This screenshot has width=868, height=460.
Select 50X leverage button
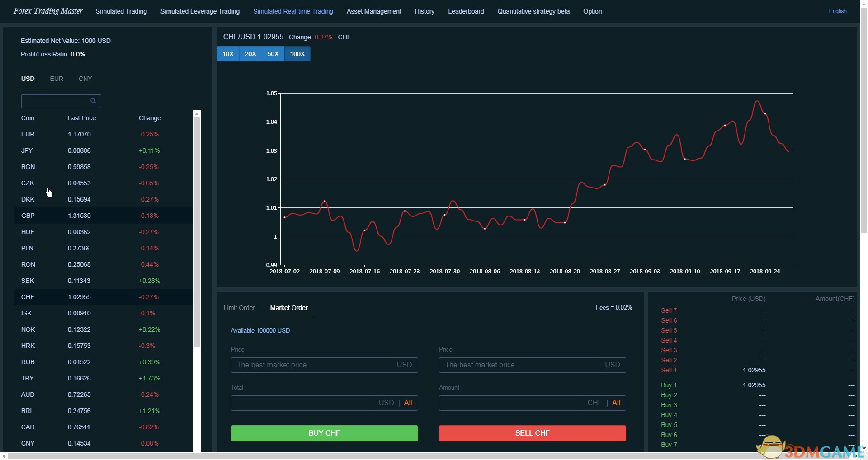point(273,54)
